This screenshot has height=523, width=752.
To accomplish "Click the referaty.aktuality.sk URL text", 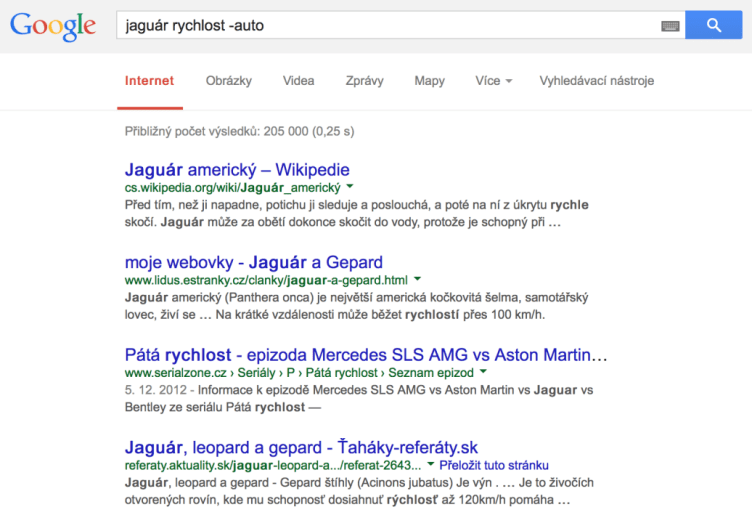I will point(273,465).
